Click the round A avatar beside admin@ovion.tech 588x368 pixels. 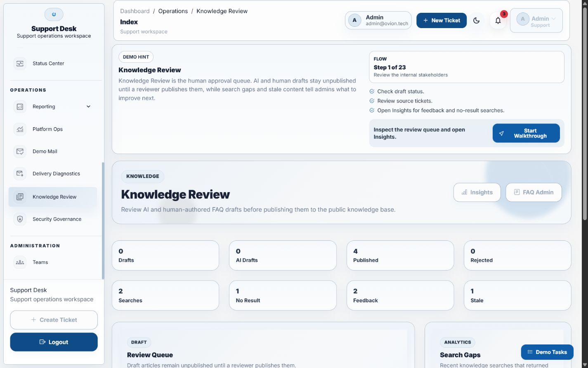(354, 20)
